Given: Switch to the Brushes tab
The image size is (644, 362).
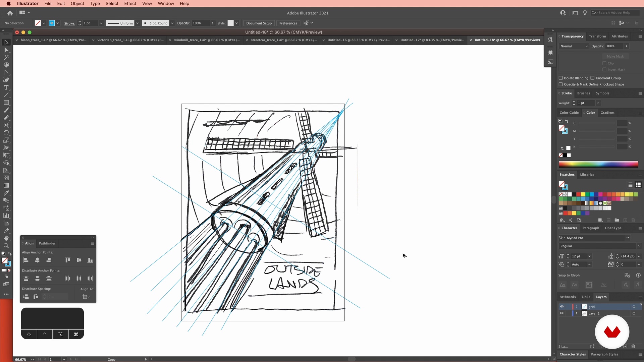Looking at the screenshot, I should pos(584,93).
